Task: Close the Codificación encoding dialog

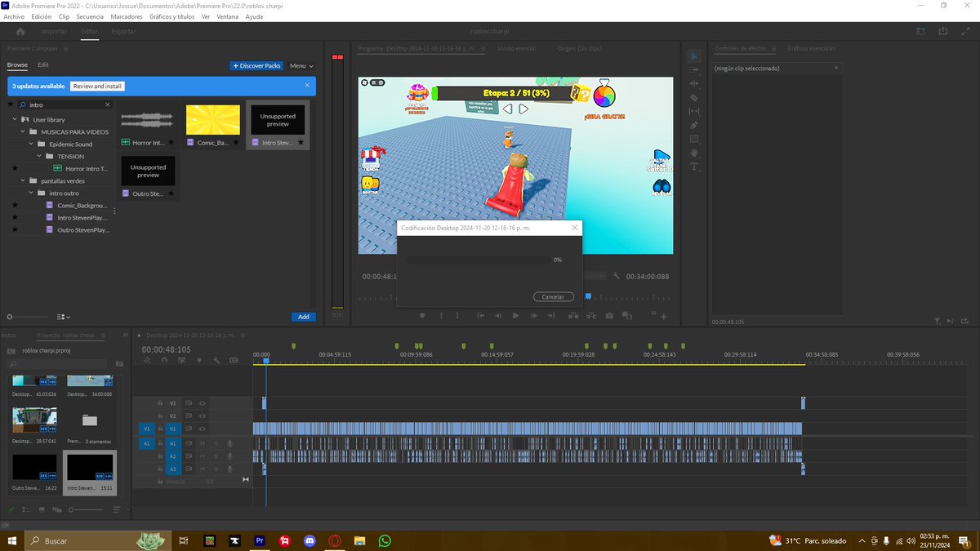Action: click(x=574, y=228)
